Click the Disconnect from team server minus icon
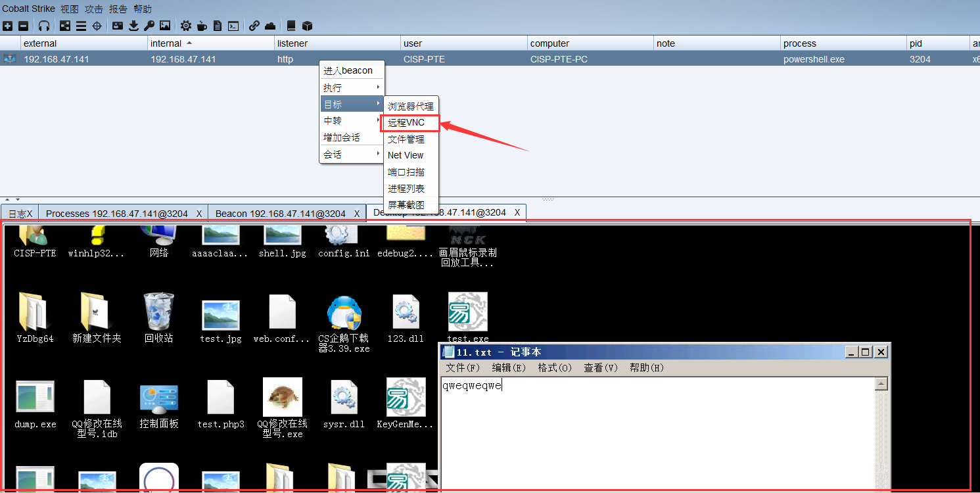 coord(23,26)
